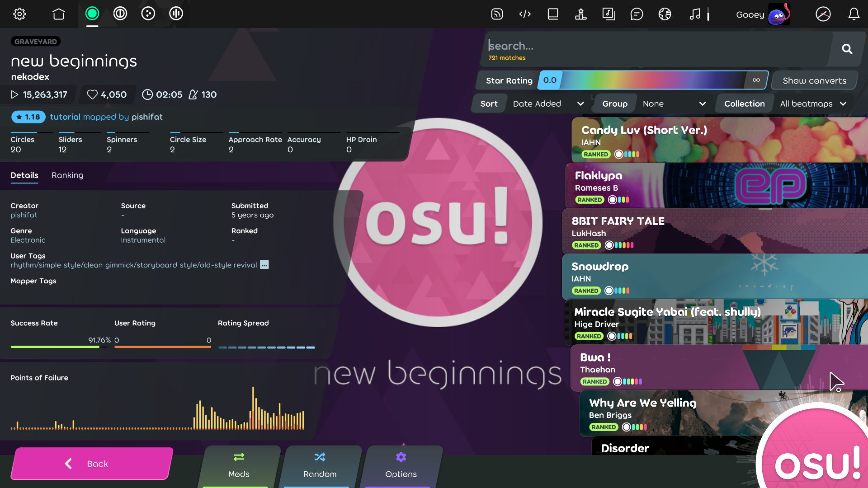This screenshot has height=488, width=868.
Task: Click the 02:05 length clock statistic
Action: pyautogui.click(x=162, y=94)
